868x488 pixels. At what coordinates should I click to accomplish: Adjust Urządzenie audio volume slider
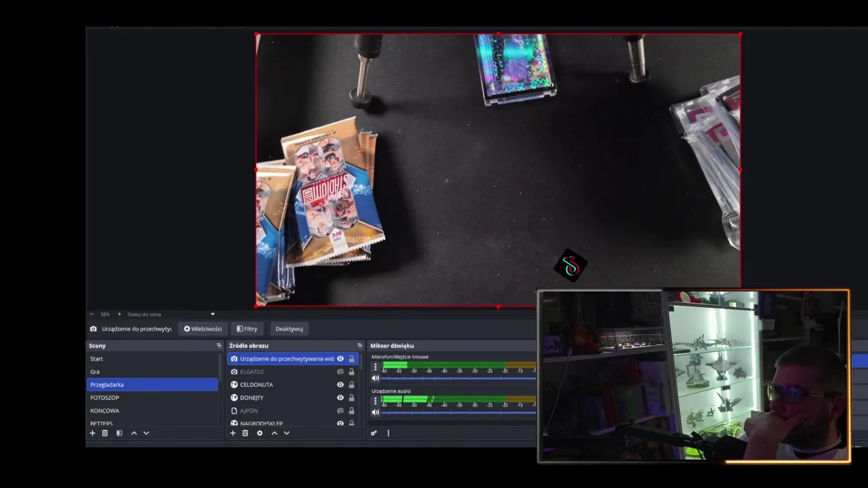point(459,412)
